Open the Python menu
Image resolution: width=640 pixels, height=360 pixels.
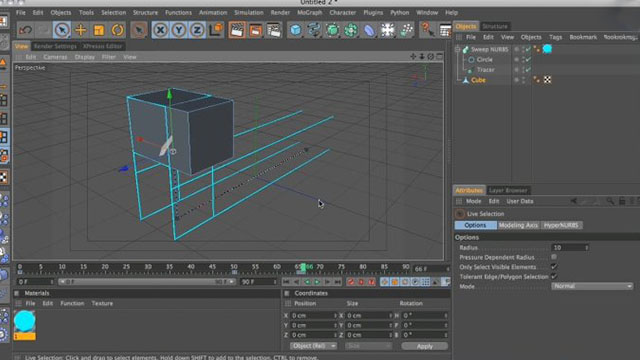click(x=399, y=13)
